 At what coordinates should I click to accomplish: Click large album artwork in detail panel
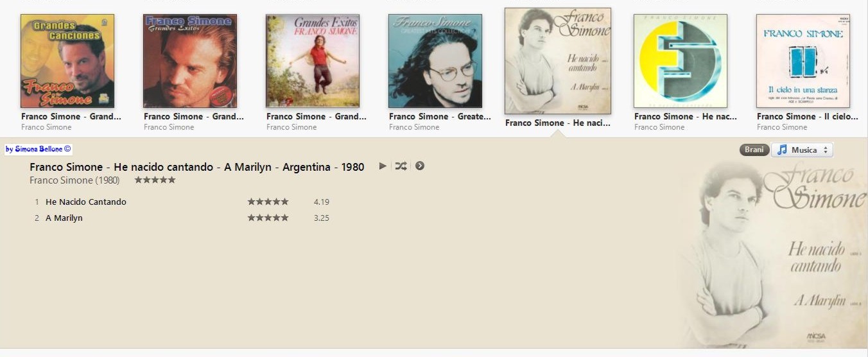[770, 254]
